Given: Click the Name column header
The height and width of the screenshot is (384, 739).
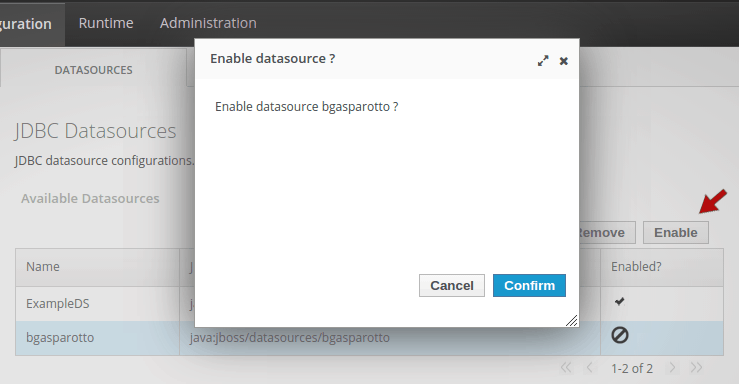Looking at the screenshot, I should pyautogui.click(x=98, y=267).
